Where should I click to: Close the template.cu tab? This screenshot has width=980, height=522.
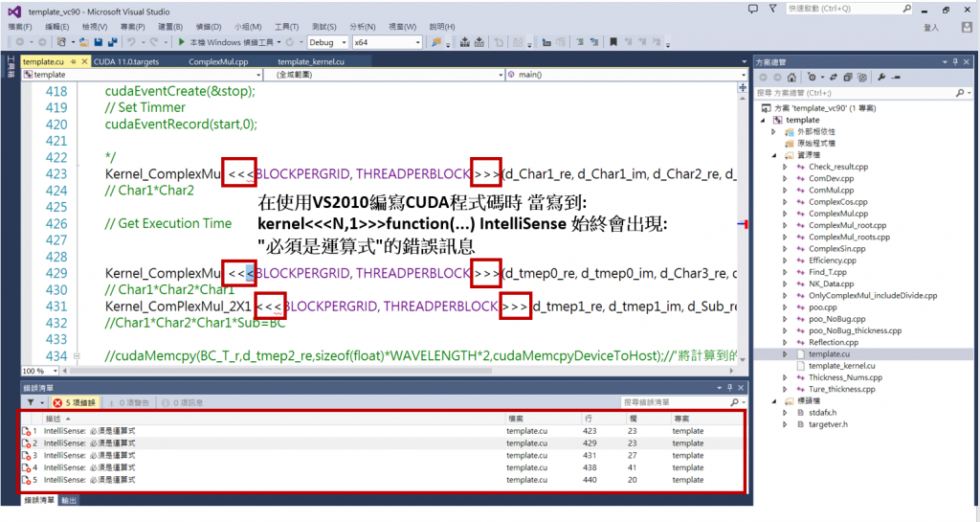pos(84,61)
